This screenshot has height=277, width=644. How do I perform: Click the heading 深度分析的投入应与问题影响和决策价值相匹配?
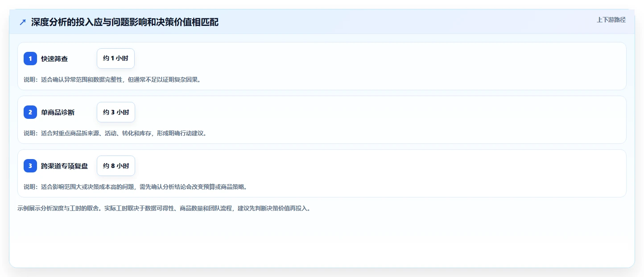(x=125, y=22)
